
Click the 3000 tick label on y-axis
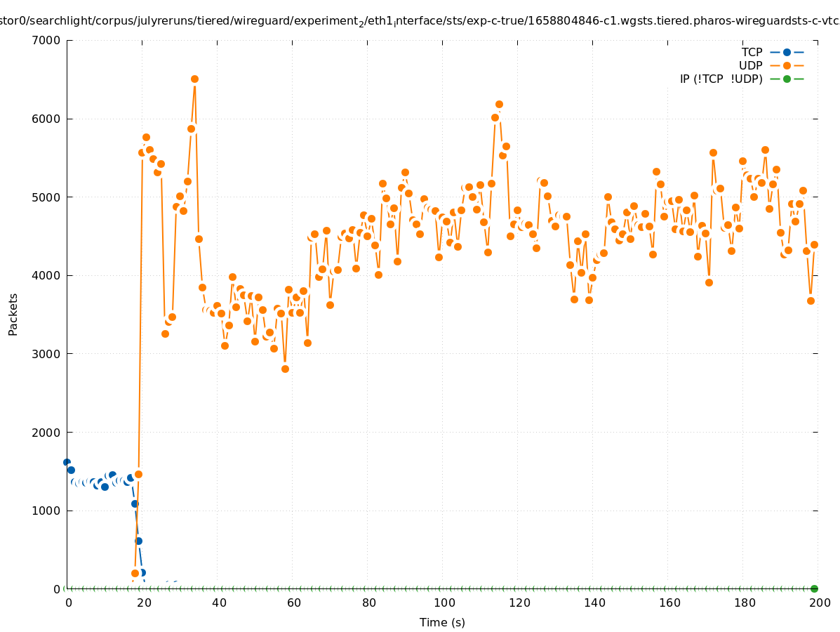[x=47, y=354]
